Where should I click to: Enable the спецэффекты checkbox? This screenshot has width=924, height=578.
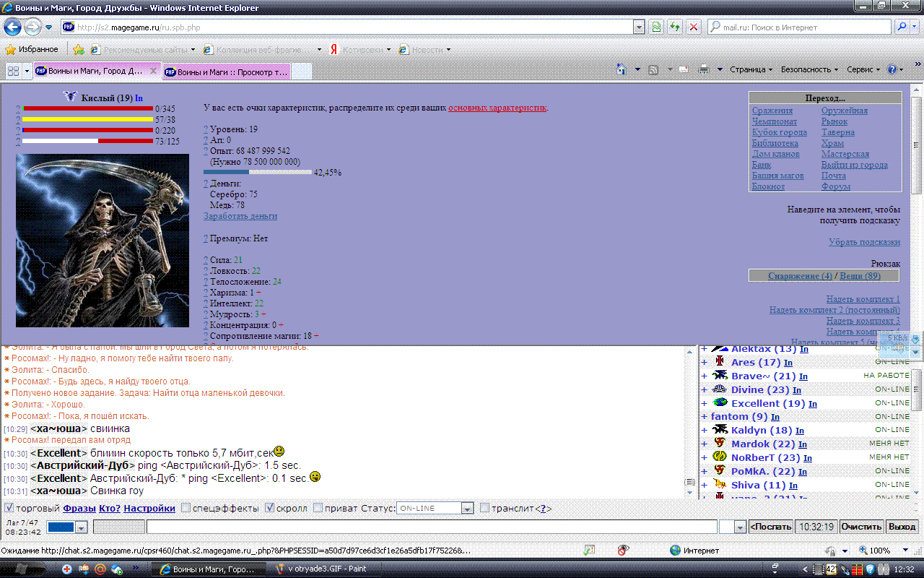pyautogui.click(x=186, y=508)
